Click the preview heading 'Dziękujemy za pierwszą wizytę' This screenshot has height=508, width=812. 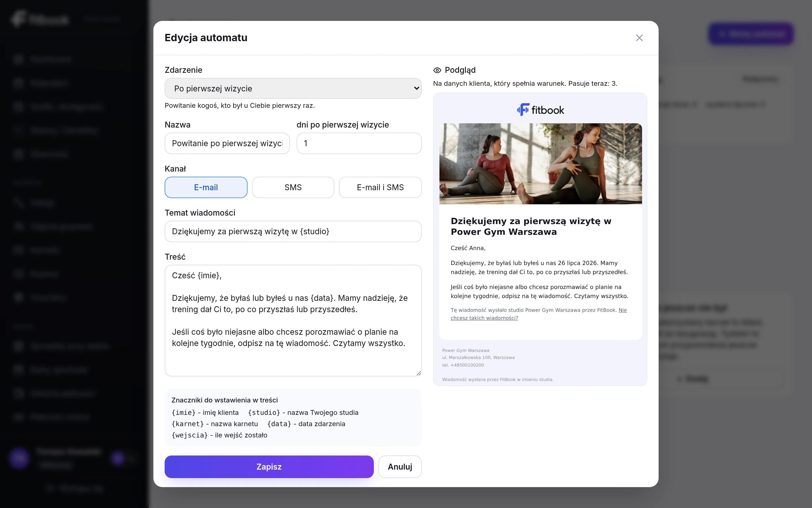tap(531, 226)
